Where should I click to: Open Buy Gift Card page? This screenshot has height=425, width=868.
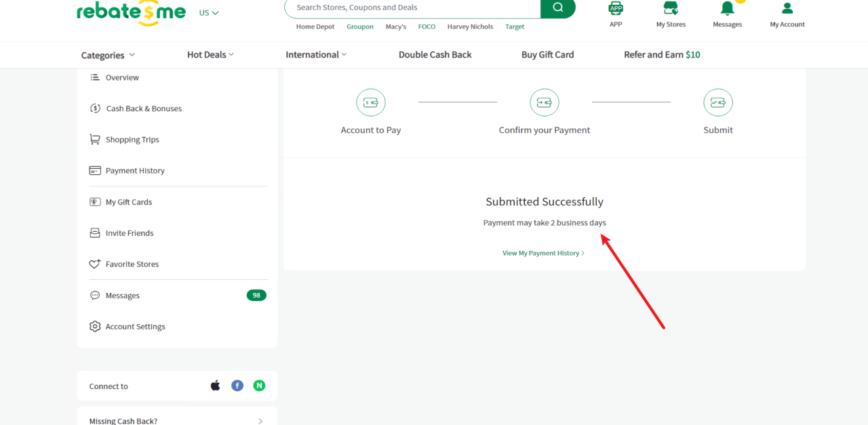pos(547,55)
